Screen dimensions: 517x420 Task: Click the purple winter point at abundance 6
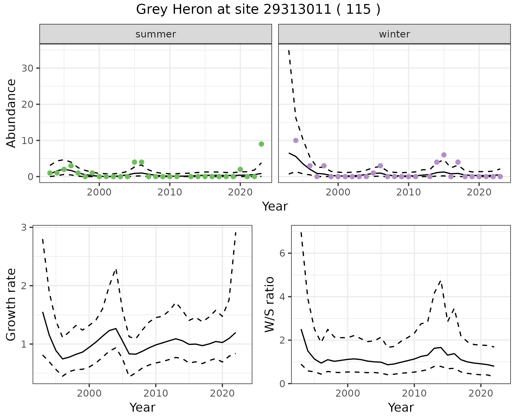coord(444,155)
